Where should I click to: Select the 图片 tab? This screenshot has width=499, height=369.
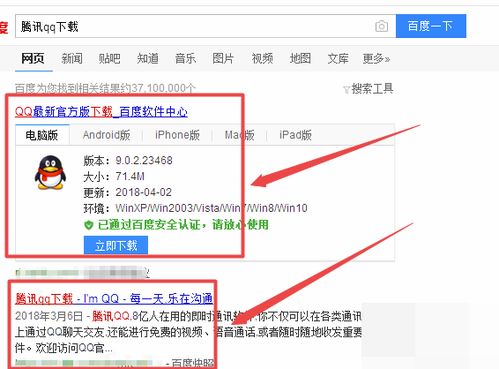[223, 59]
